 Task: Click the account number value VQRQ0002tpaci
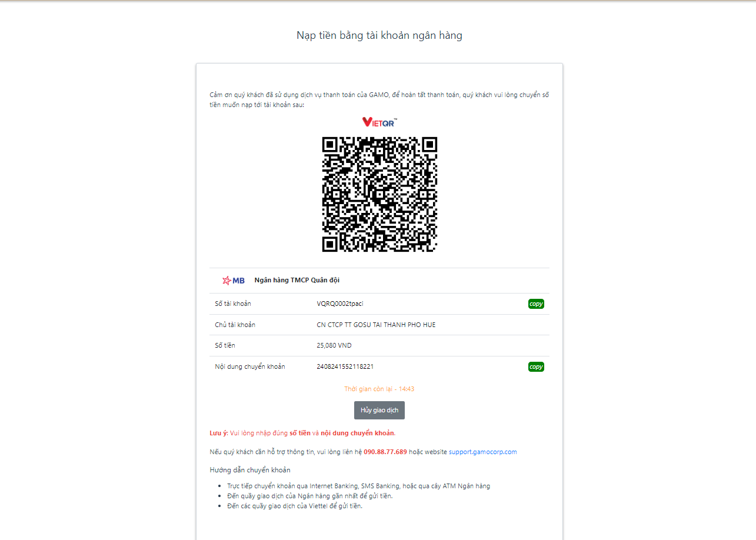pos(340,304)
